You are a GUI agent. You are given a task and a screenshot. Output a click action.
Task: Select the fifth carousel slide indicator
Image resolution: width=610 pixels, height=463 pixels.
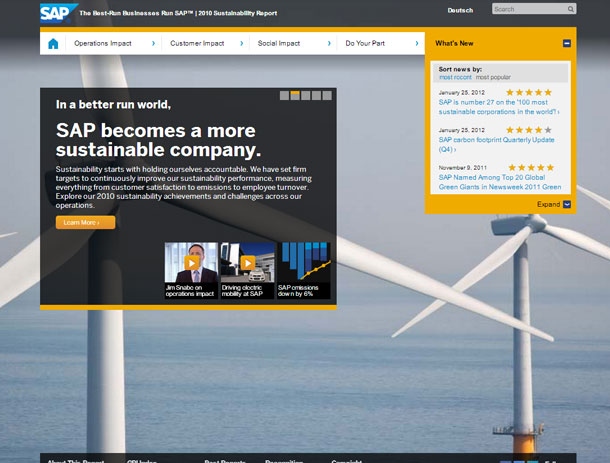pos(327,95)
